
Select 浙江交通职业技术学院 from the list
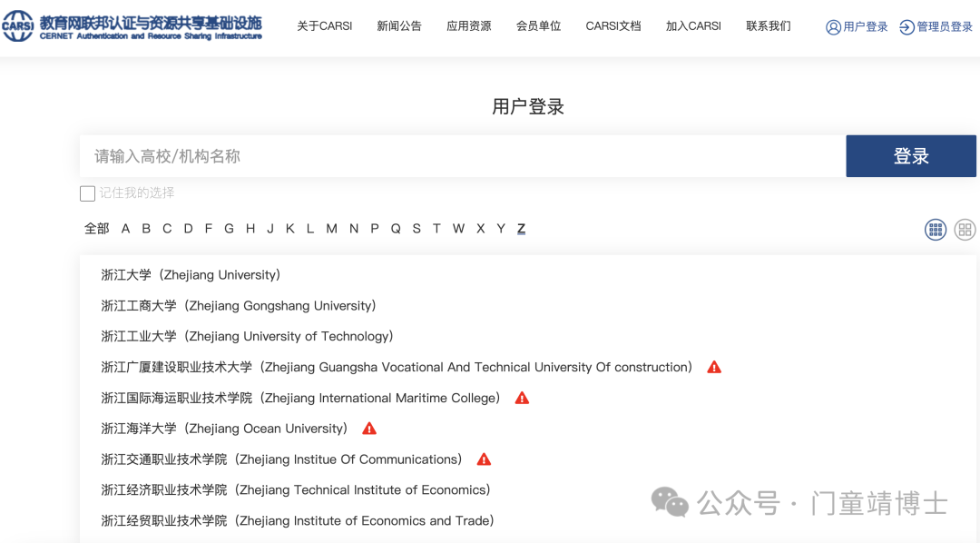[x=282, y=459]
